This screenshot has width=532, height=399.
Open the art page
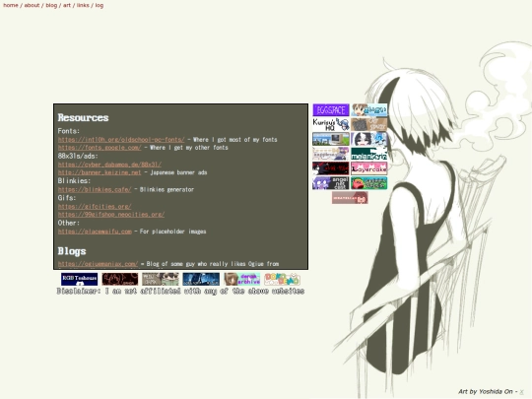point(67,5)
